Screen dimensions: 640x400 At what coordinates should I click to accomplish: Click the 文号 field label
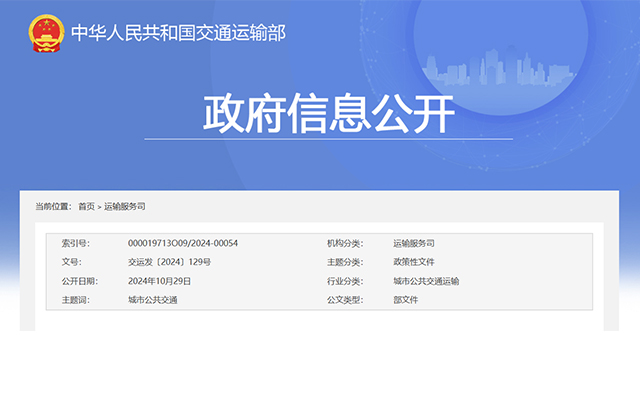[70, 262]
